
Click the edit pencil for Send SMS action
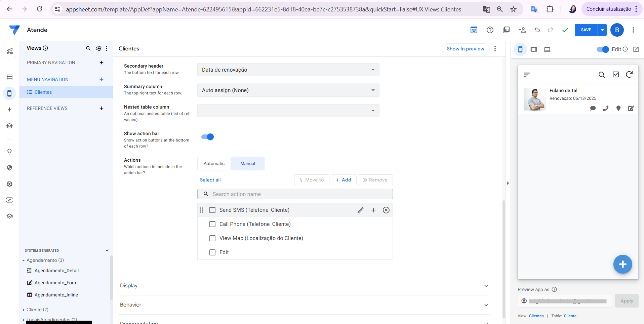point(360,210)
